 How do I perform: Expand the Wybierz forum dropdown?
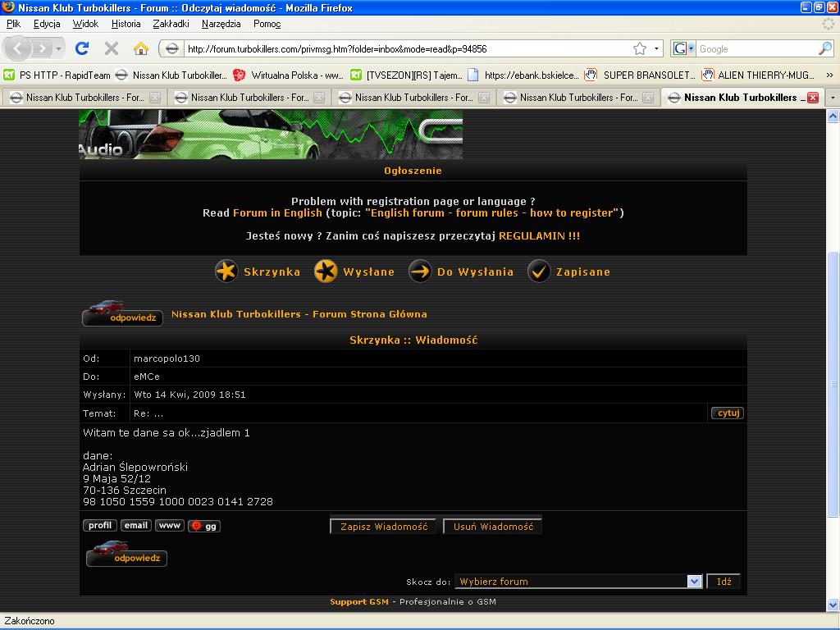tap(694, 582)
